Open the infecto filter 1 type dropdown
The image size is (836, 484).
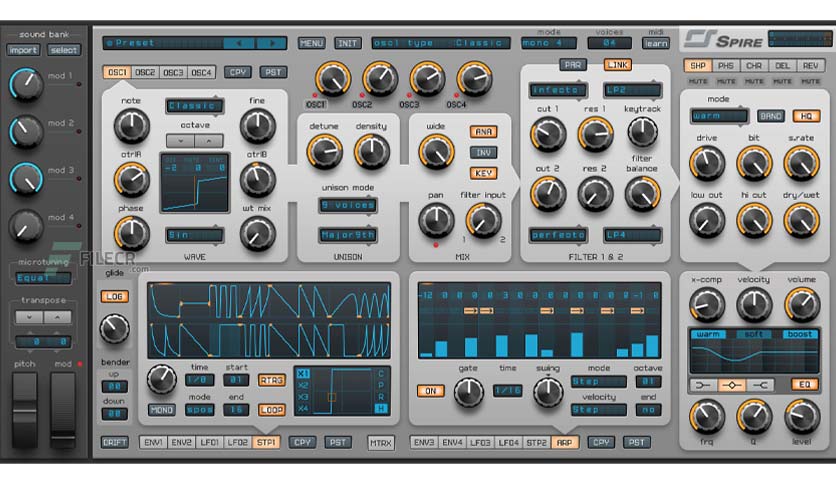558,90
